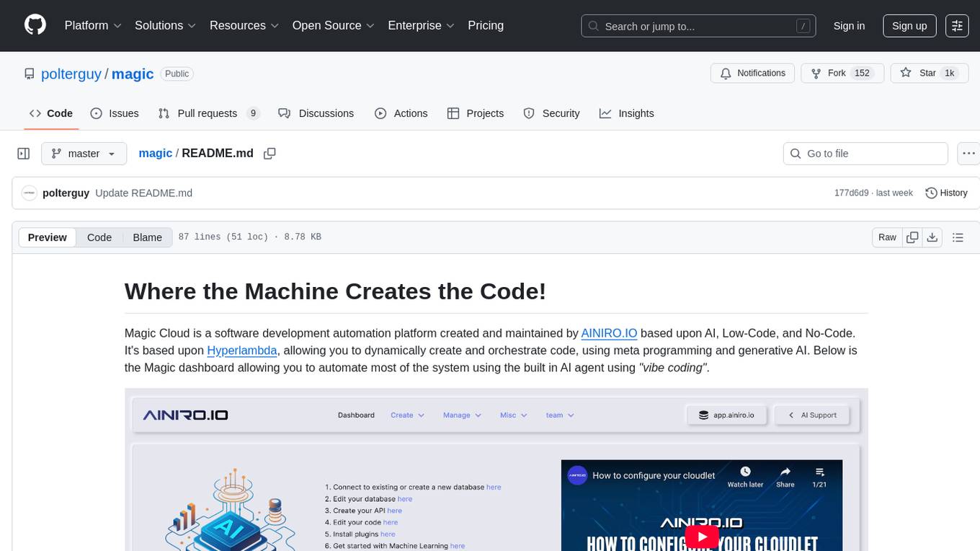
Task: Click the polterguy avatar in commit row
Action: (30, 193)
